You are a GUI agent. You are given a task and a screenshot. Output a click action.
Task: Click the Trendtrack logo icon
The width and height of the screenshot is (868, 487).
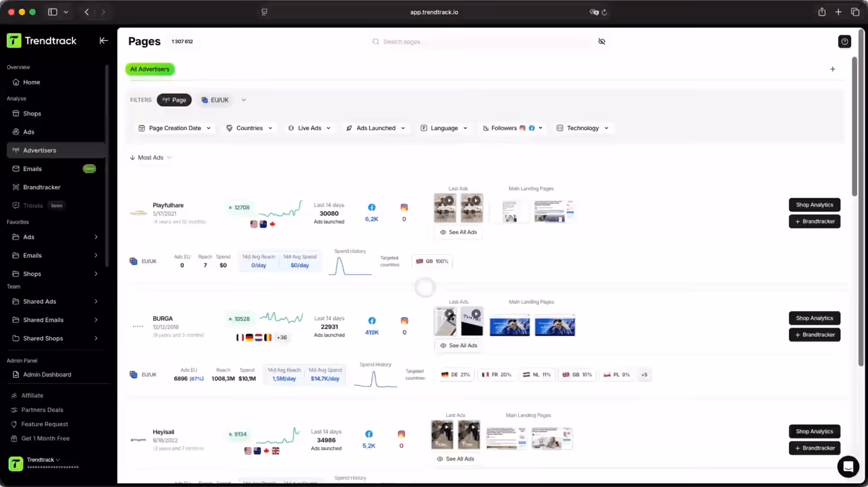coord(14,40)
